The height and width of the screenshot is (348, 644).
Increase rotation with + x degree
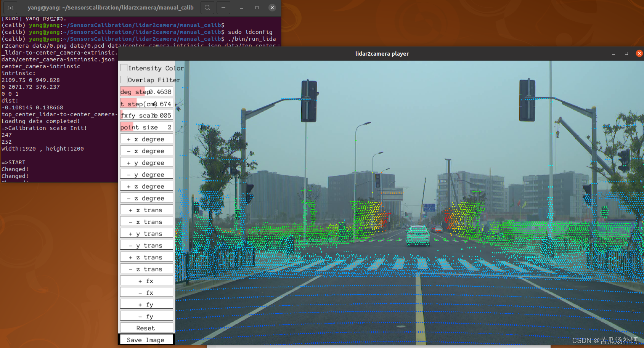click(x=146, y=139)
